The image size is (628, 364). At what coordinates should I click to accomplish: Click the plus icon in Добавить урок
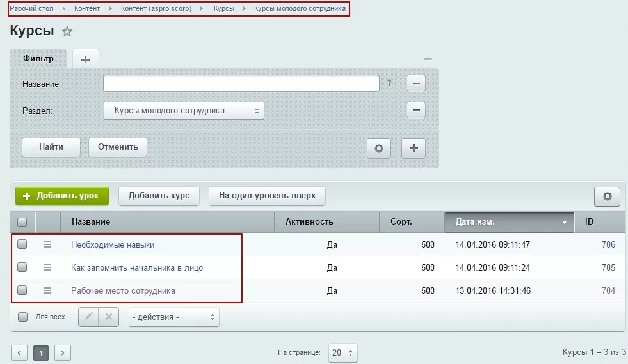coord(26,196)
